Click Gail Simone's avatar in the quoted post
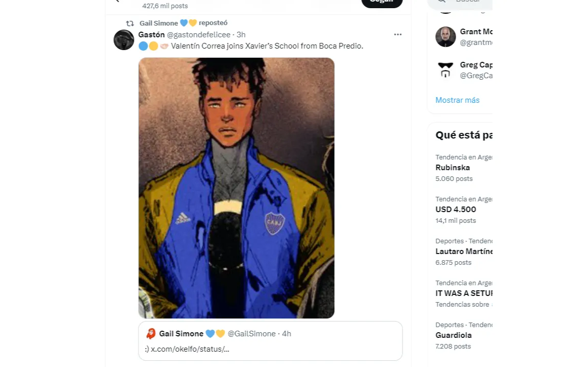 (151, 333)
